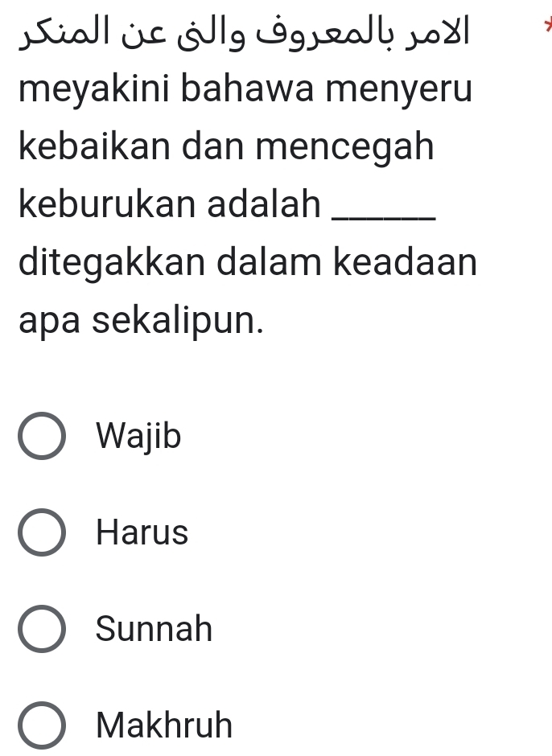552x756 pixels.
Task: Select the Wajib radio button
Action: coord(43,438)
